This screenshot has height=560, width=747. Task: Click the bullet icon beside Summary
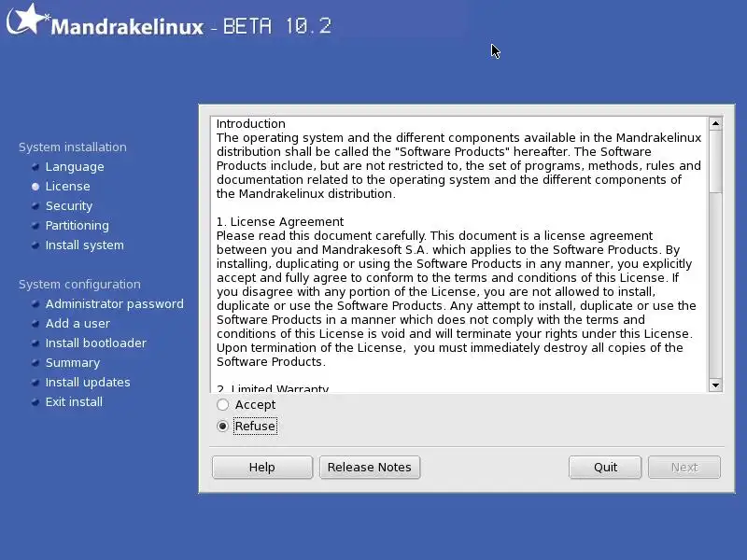tap(35, 362)
